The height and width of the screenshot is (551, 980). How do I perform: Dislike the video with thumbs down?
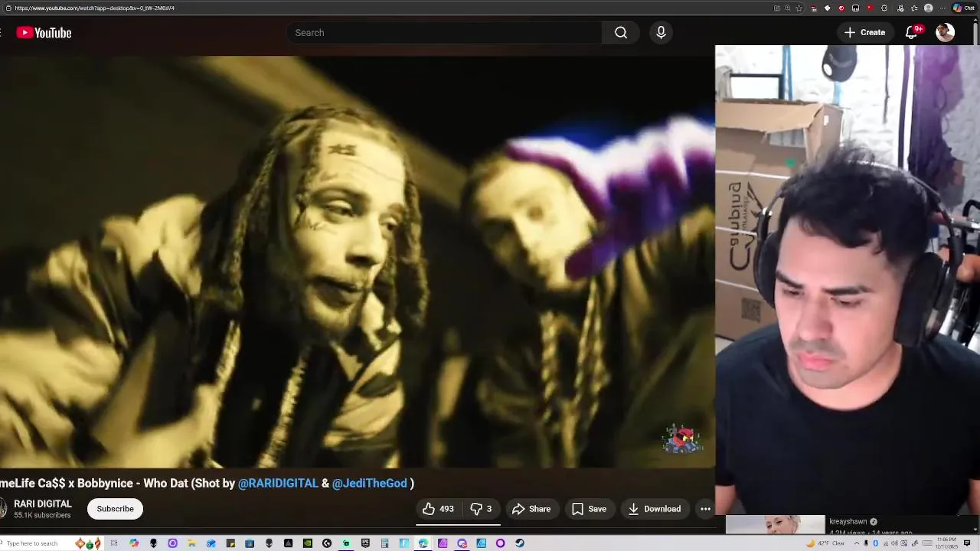coord(481,509)
